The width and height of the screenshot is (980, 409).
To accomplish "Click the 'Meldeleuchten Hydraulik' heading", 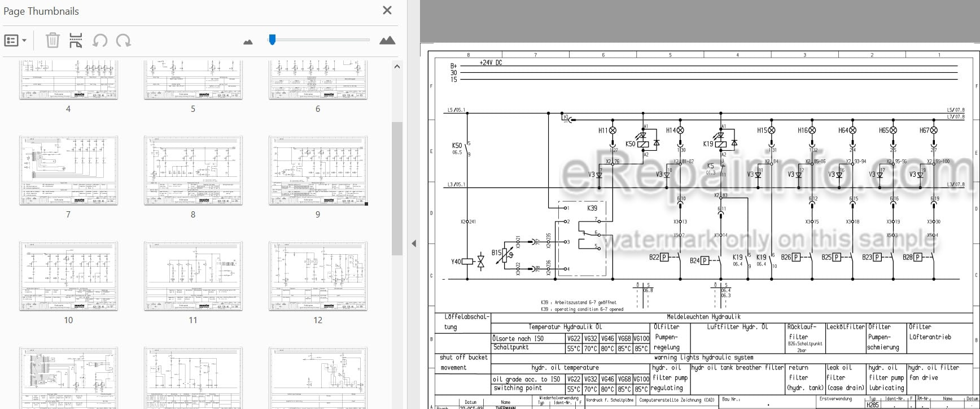I will [703, 317].
